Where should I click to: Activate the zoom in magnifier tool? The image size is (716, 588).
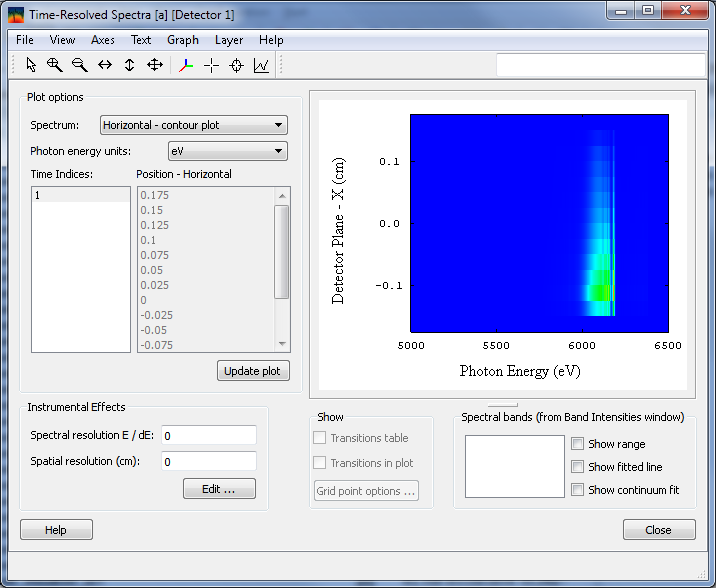pyautogui.click(x=55, y=65)
